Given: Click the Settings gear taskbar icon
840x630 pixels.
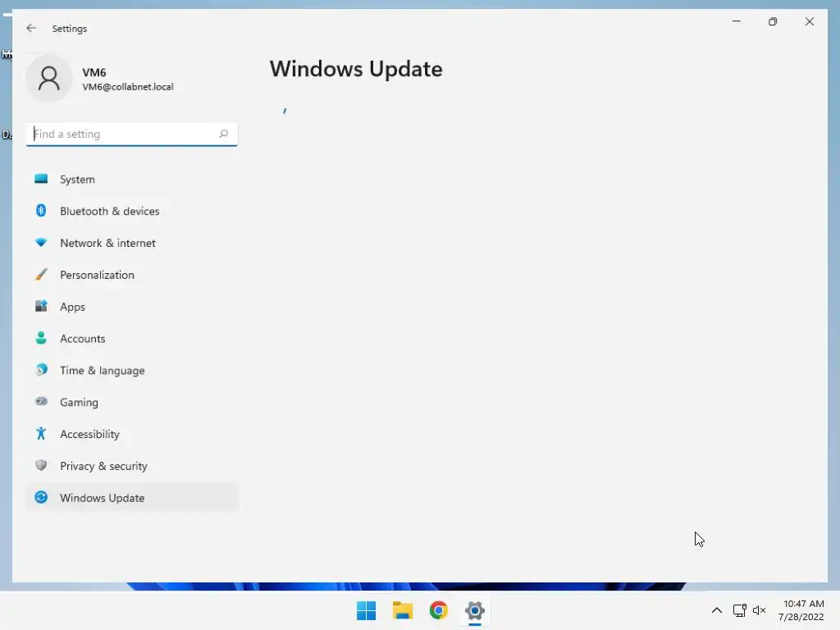Looking at the screenshot, I should point(475,610).
